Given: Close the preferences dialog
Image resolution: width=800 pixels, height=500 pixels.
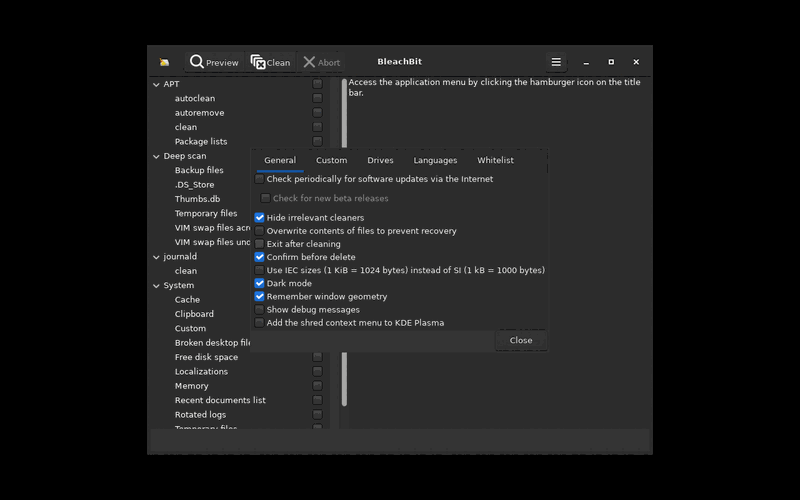Looking at the screenshot, I should 521,340.
